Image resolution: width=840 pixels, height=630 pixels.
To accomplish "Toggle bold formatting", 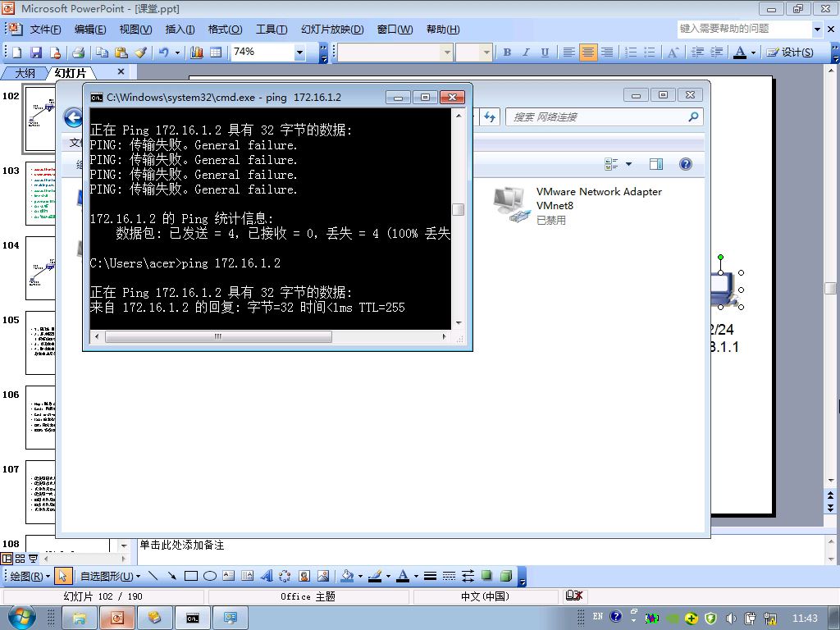I will [507, 52].
